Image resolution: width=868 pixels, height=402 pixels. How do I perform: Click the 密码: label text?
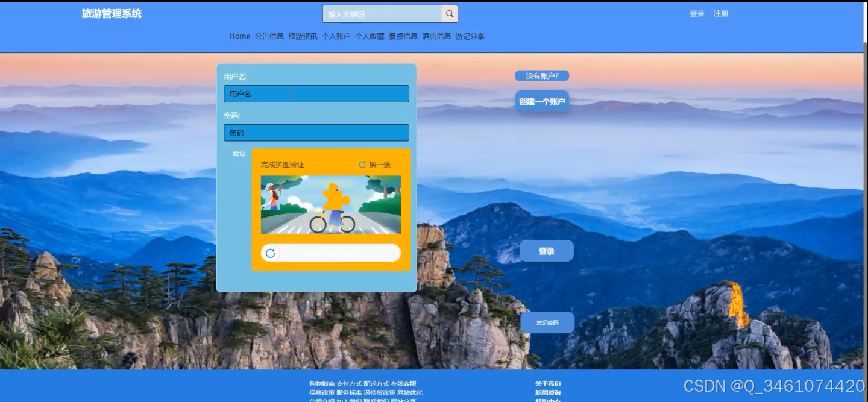click(232, 115)
